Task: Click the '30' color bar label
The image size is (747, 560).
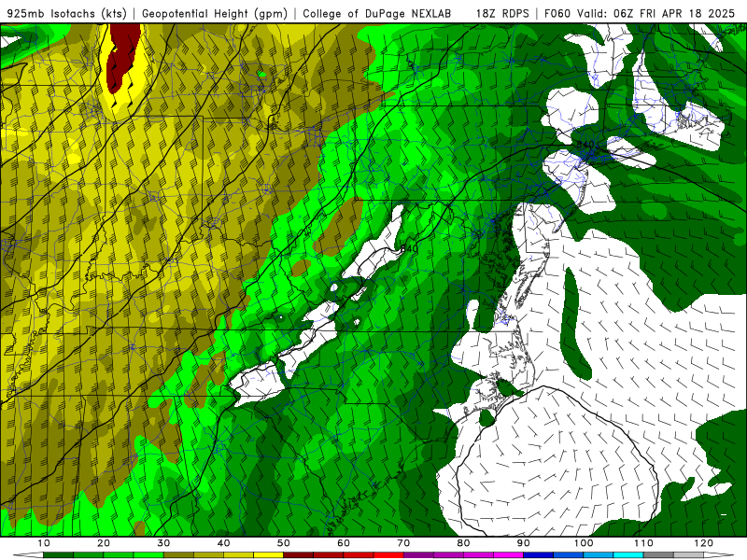Action: [x=163, y=543]
